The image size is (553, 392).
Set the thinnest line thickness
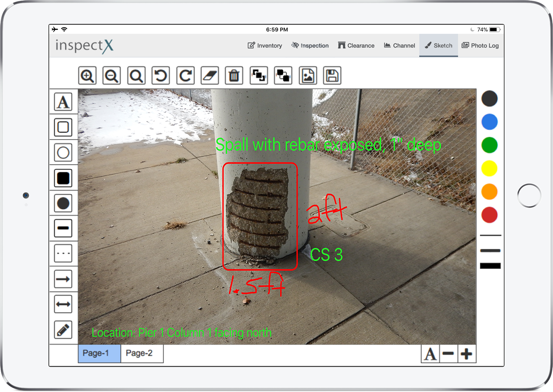(490, 235)
